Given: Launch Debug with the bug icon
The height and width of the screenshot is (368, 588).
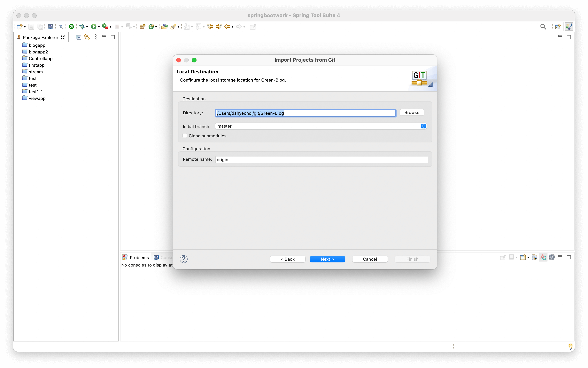Looking at the screenshot, I should click(82, 27).
